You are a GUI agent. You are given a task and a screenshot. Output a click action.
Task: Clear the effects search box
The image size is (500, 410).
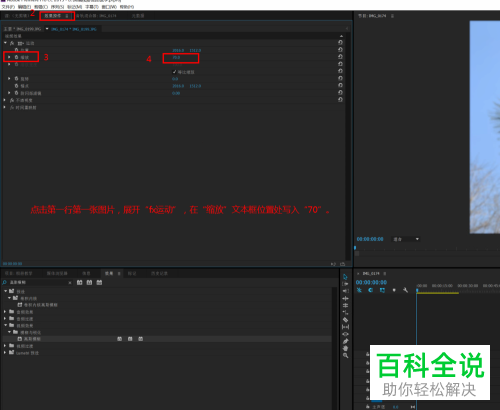(x=70, y=283)
